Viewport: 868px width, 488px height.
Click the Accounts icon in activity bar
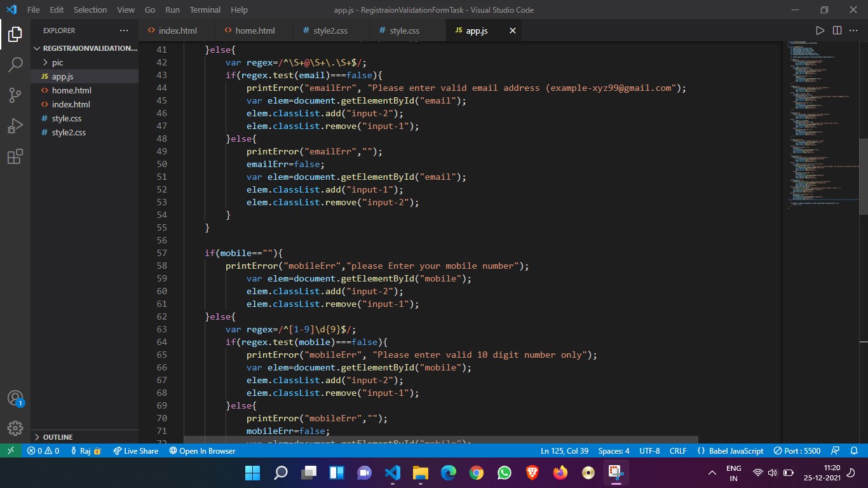[x=15, y=398]
